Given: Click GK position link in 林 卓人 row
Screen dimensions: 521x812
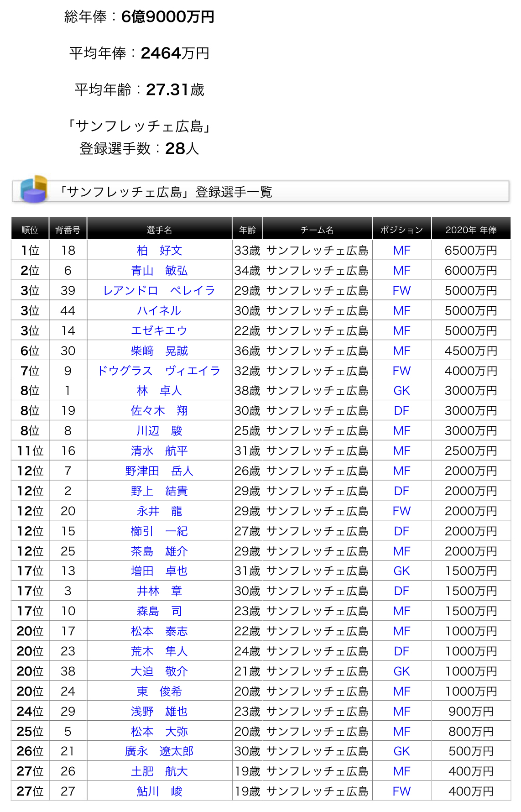Looking at the screenshot, I should pos(401,391).
